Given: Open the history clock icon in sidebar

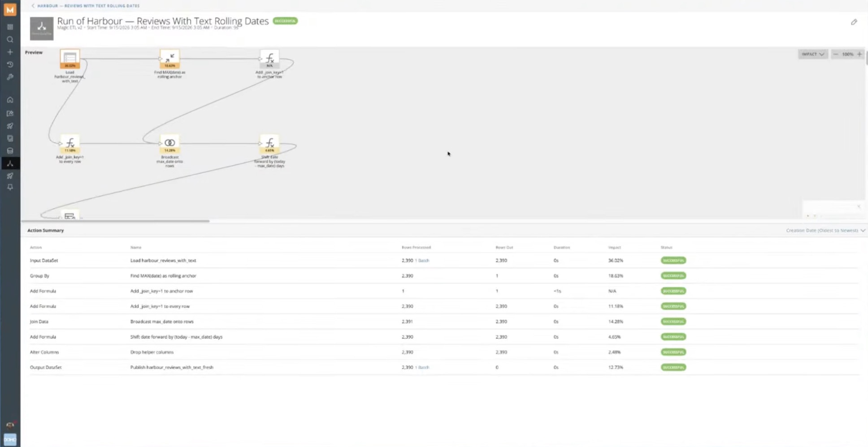Looking at the screenshot, I should coord(10,64).
